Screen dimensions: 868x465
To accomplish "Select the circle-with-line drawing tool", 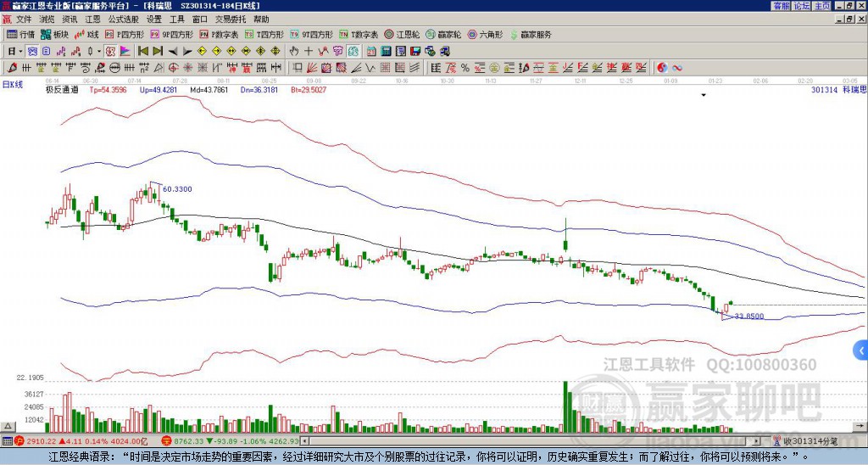I will pos(114,68).
